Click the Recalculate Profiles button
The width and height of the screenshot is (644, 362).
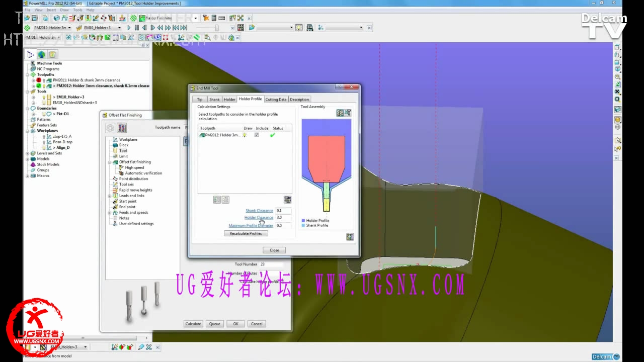tap(246, 233)
